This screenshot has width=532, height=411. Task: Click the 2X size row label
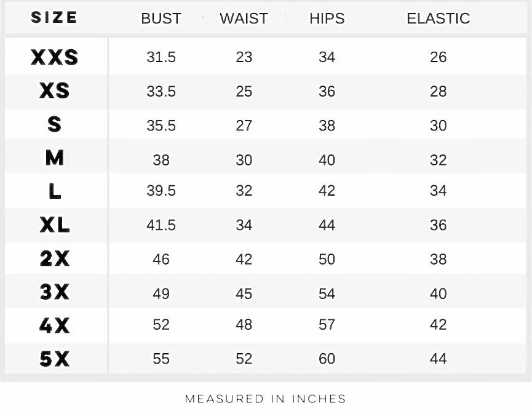click(55, 259)
